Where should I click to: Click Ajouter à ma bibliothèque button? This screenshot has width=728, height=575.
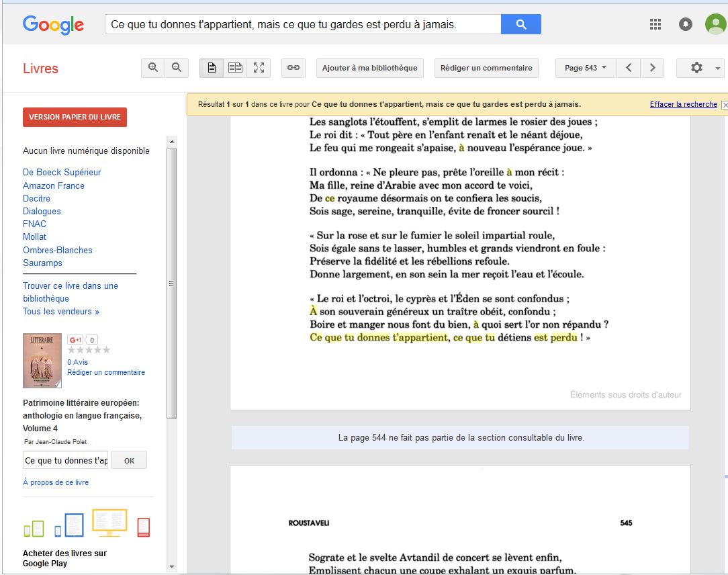pos(369,68)
